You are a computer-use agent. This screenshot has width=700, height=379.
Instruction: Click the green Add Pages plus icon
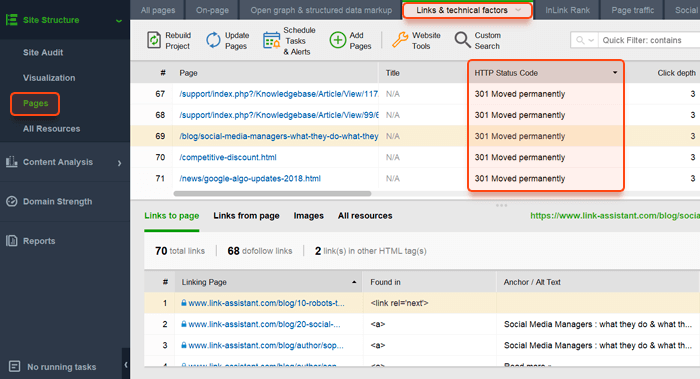(338, 40)
